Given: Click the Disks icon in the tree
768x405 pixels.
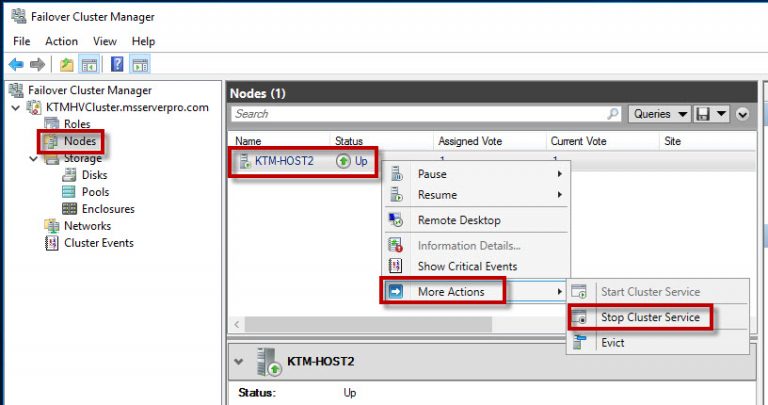Looking at the screenshot, I should [x=70, y=175].
